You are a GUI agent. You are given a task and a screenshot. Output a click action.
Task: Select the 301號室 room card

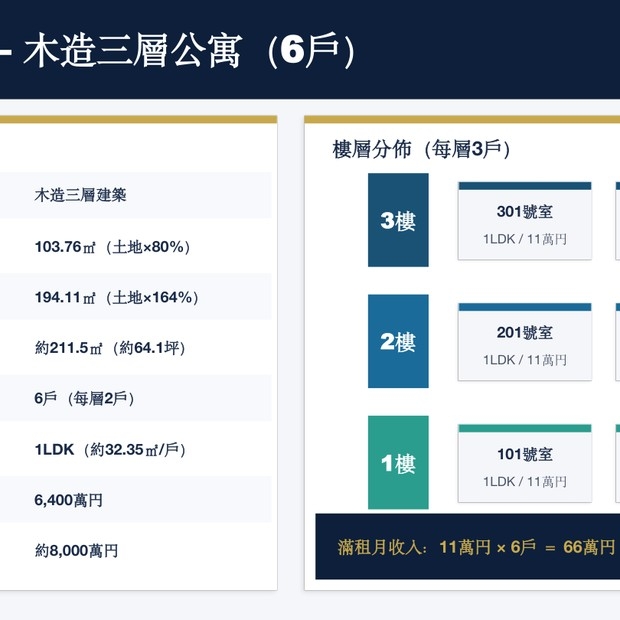click(x=525, y=221)
